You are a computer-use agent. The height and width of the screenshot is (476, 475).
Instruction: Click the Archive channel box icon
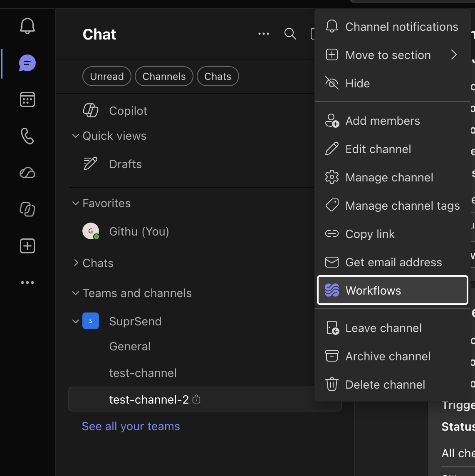point(332,356)
